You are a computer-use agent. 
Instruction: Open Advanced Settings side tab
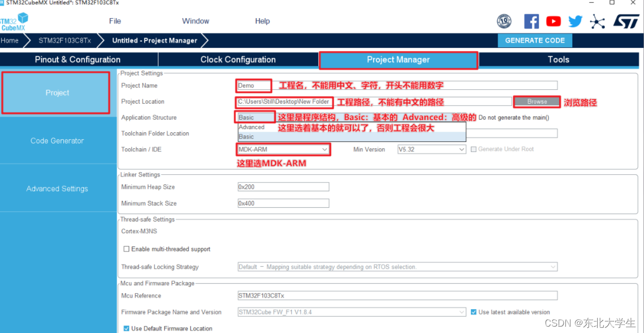(x=57, y=189)
